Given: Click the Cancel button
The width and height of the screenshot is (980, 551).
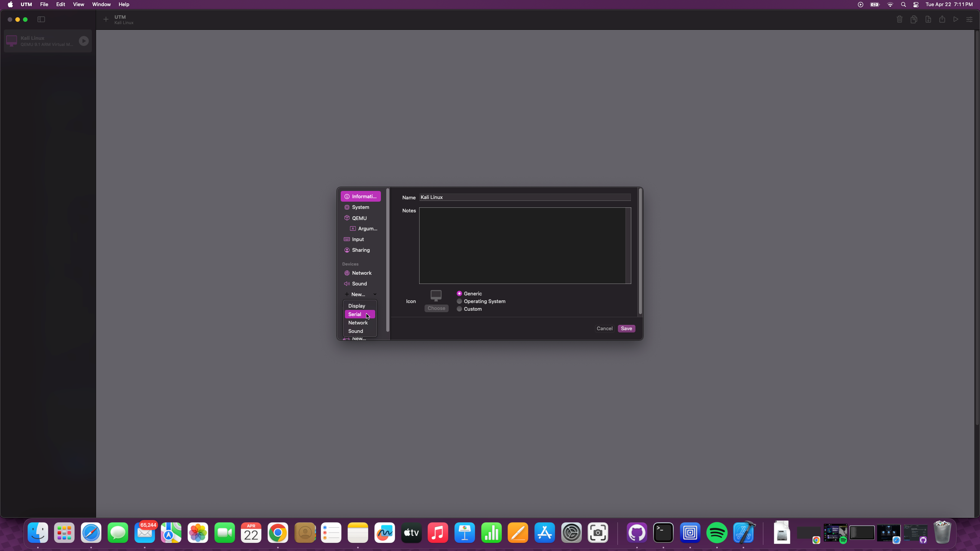Looking at the screenshot, I should click(604, 328).
